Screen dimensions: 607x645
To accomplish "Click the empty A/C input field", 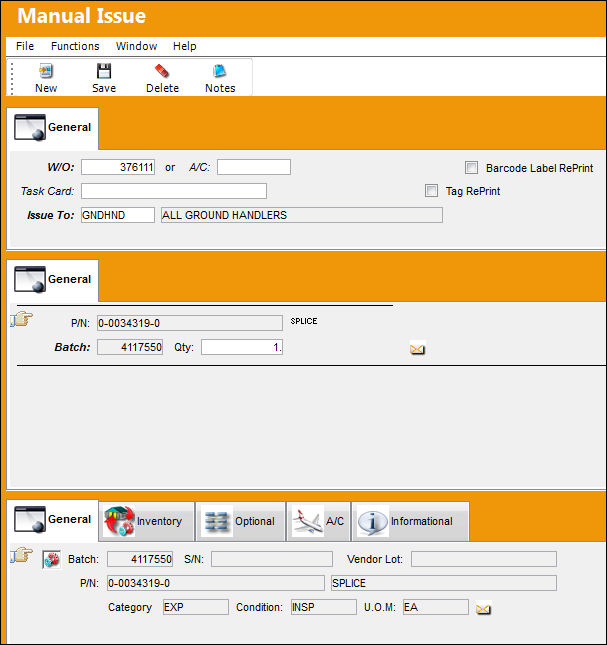I will 254,167.
